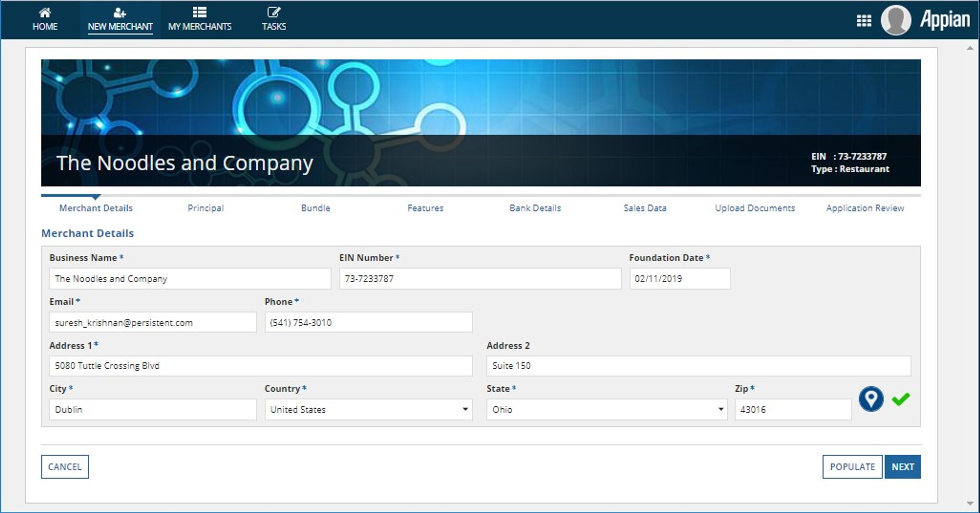
Task: Go to the Principal step
Action: tap(205, 208)
